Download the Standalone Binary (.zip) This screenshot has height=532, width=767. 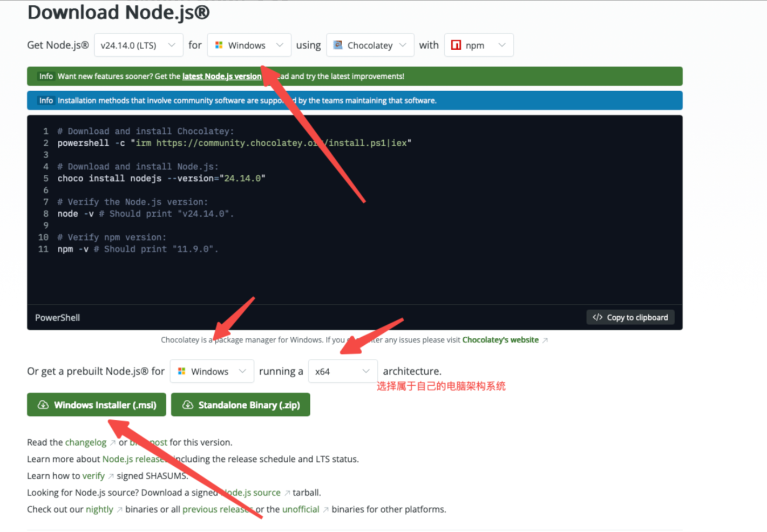click(x=240, y=405)
